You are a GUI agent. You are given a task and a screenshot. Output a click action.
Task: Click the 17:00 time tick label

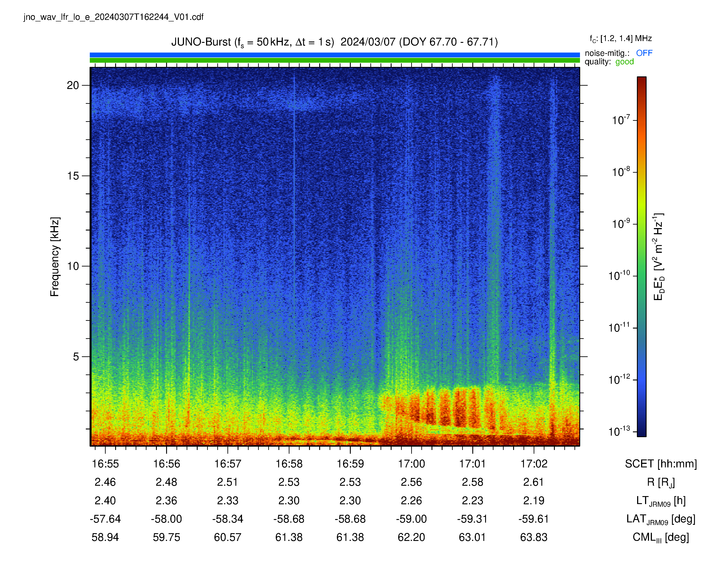(x=411, y=464)
